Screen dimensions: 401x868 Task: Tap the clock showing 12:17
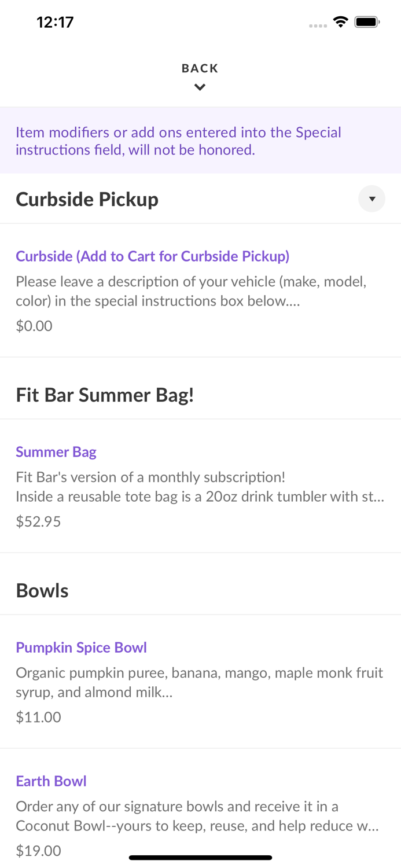56,22
